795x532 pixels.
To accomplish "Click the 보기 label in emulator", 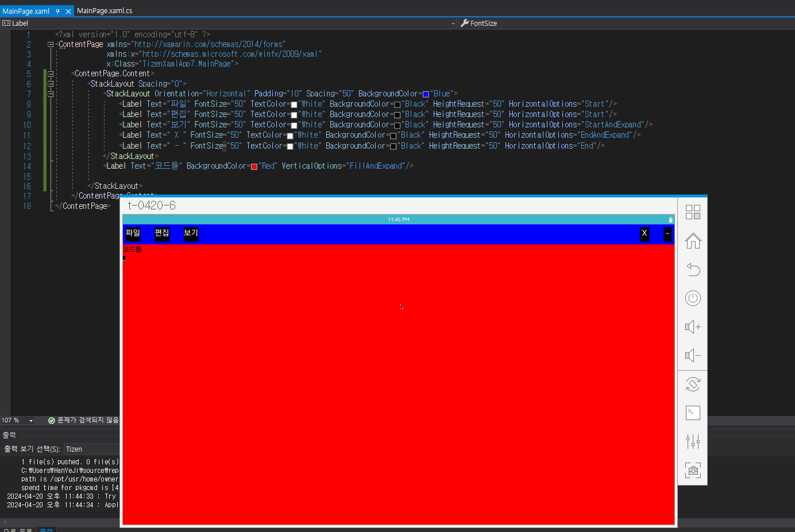I will [x=191, y=233].
